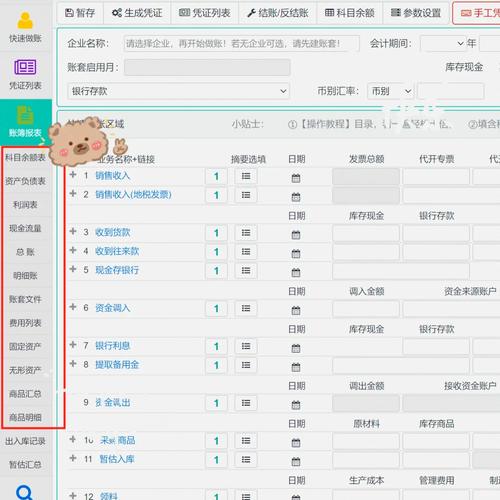
Task: Open 参数设置 in top toolbar
Action: click(x=416, y=13)
